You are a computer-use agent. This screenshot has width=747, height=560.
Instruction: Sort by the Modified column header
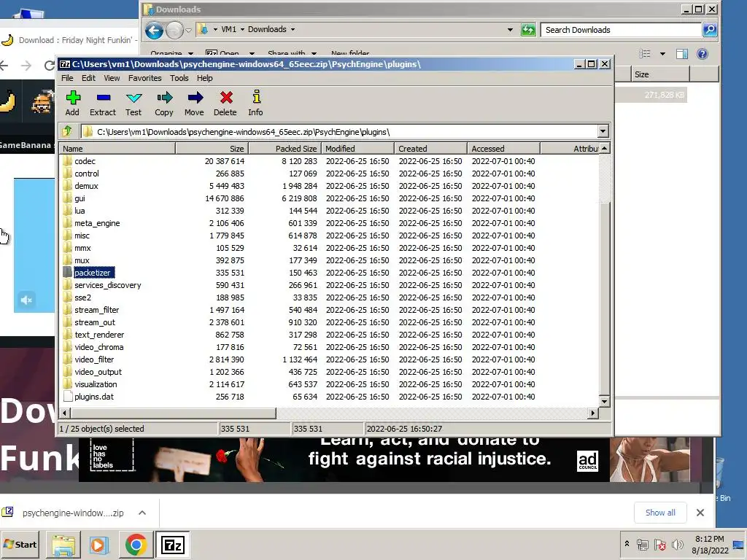(357, 149)
